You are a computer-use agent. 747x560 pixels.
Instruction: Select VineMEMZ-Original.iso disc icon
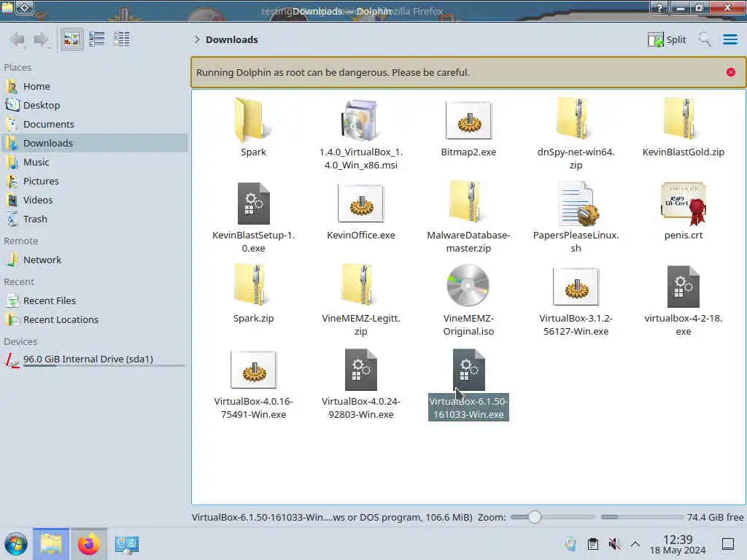tap(468, 285)
